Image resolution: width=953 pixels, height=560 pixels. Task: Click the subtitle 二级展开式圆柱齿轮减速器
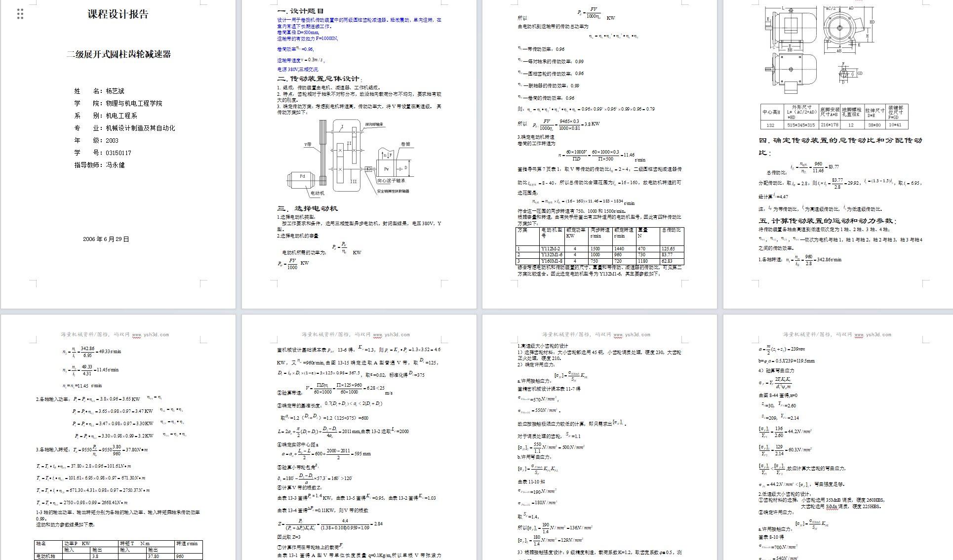pos(119,54)
